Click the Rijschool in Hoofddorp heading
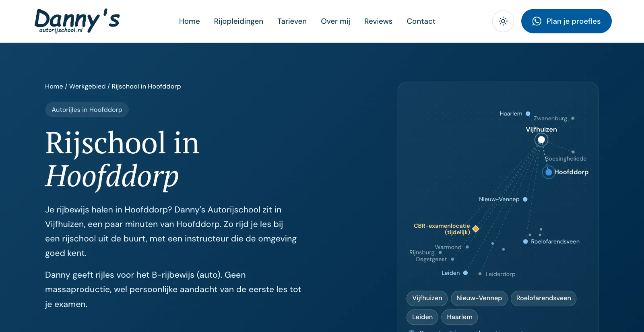 (x=122, y=160)
